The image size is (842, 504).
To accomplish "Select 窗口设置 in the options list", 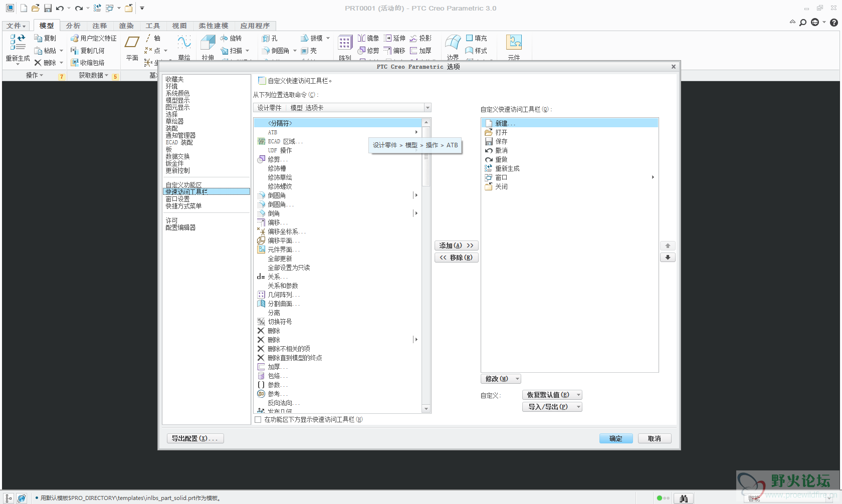I will coord(177,199).
